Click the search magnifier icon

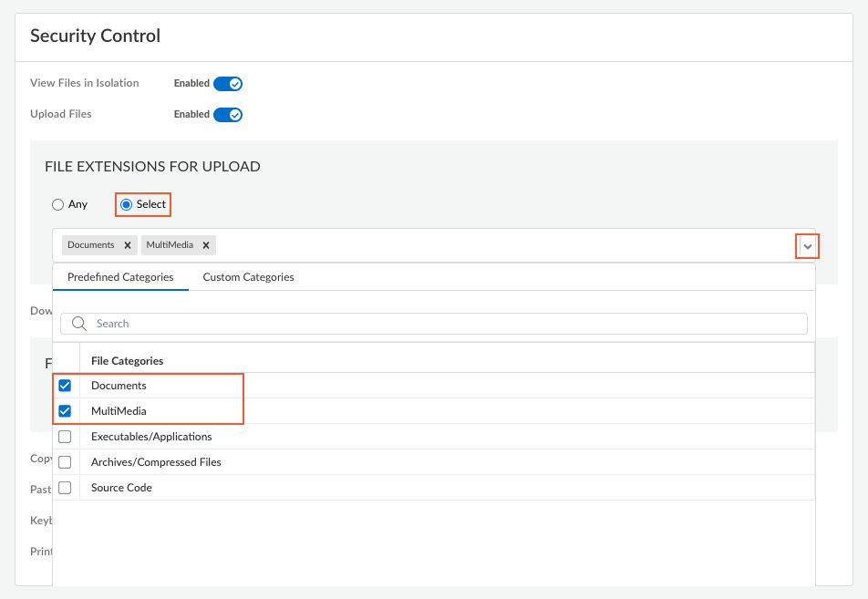[x=79, y=324]
